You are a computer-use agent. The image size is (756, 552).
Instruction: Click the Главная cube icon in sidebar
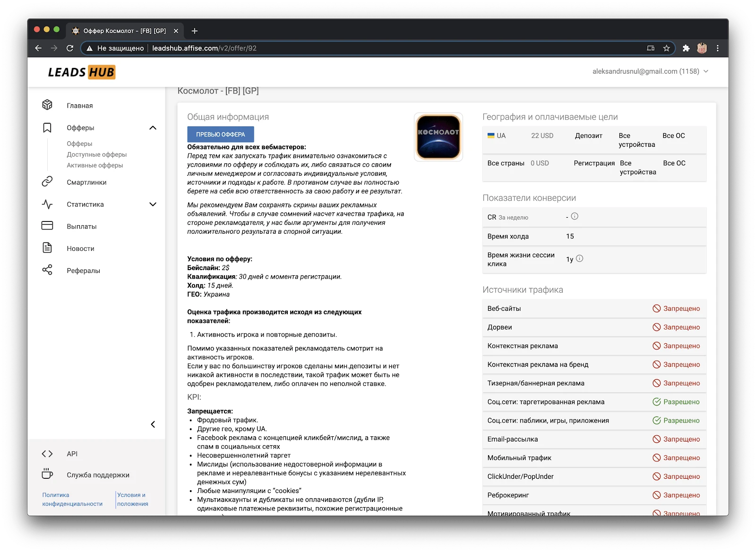pyautogui.click(x=47, y=105)
